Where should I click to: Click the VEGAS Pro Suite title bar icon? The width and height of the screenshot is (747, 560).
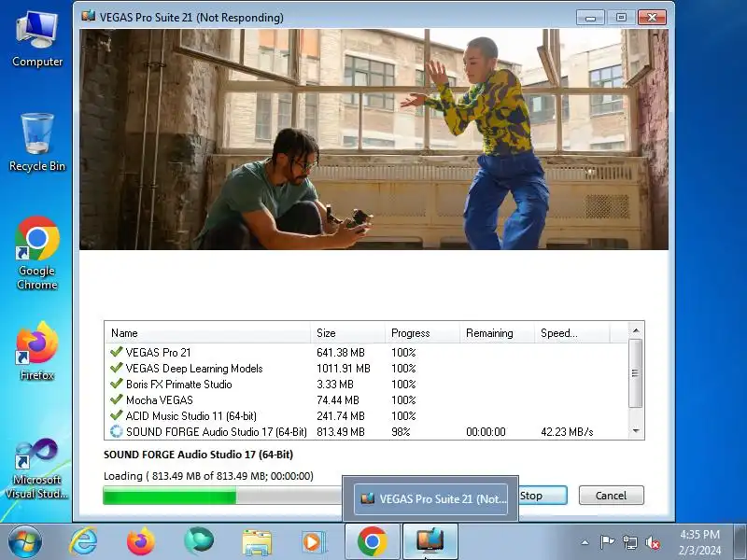tap(88, 17)
